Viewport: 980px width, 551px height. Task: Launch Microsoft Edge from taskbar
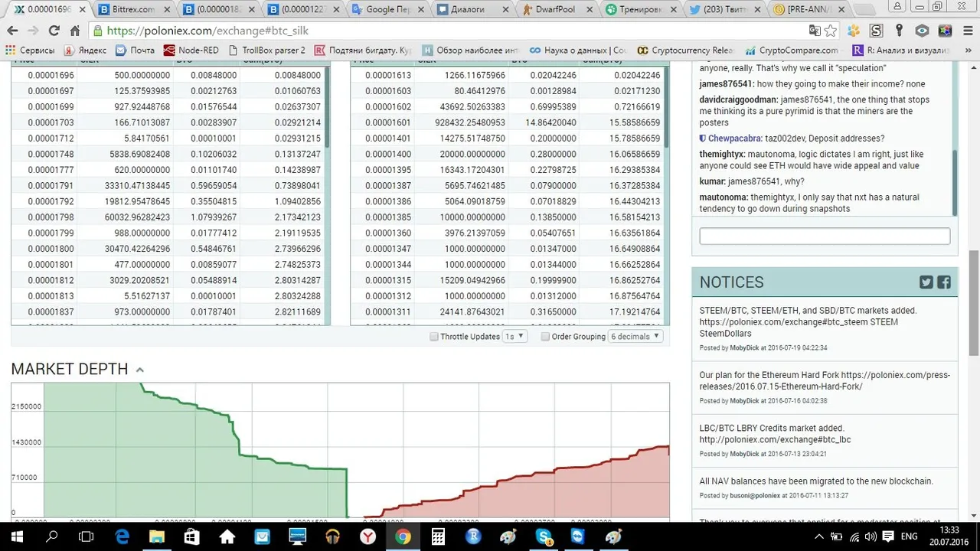(122, 536)
